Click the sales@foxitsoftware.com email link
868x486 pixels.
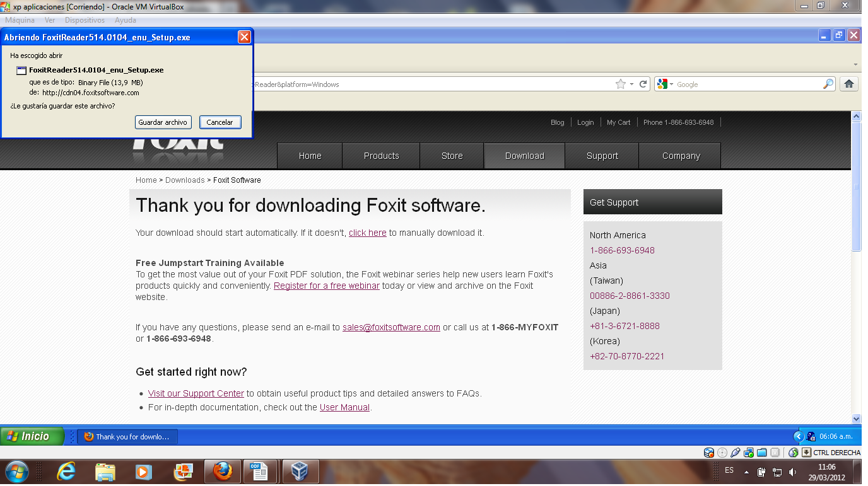click(x=391, y=327)
